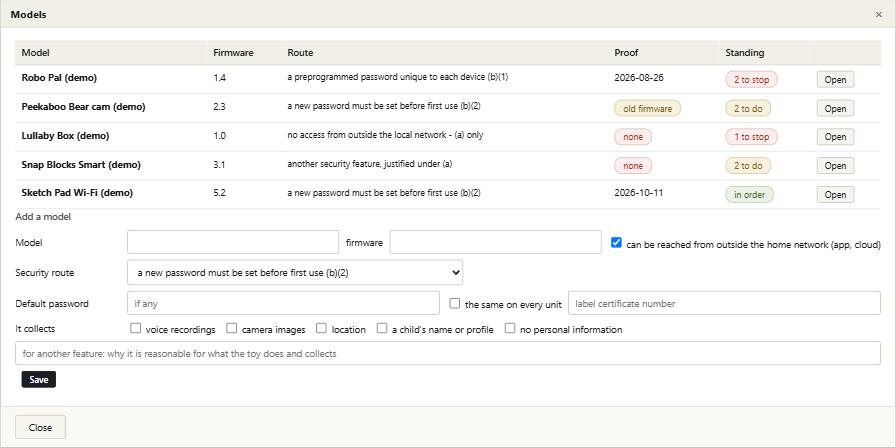Focus the Model name input field
The width and height of the screenshot is (896, 448).
(233, 242)
